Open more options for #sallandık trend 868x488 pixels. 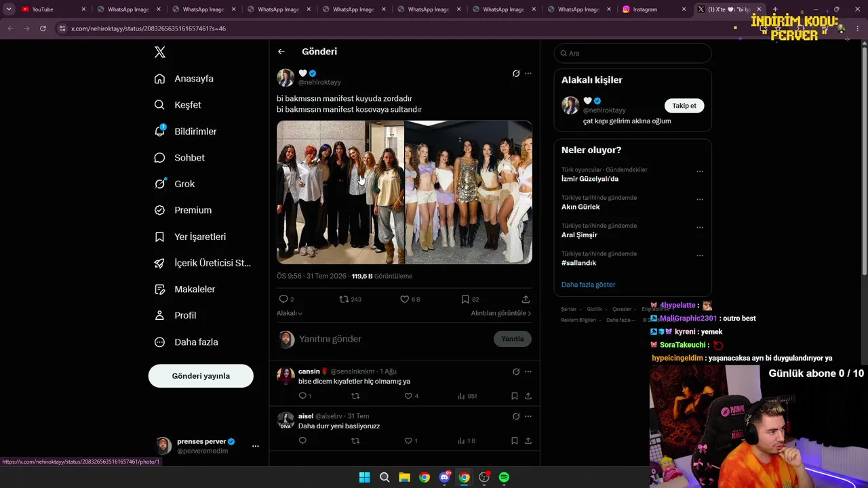tap(700, 256)
